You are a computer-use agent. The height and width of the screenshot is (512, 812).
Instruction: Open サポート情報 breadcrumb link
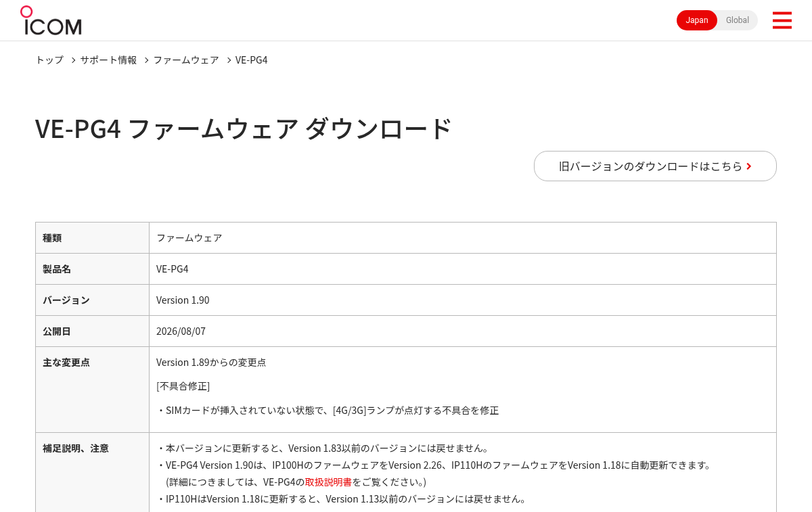(108, 60)
